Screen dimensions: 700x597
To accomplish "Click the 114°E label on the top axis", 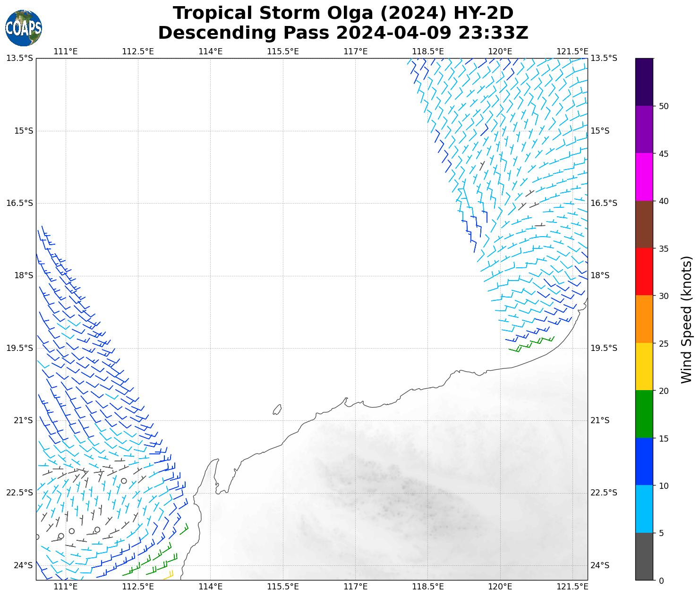I will [x=210, y=51].
